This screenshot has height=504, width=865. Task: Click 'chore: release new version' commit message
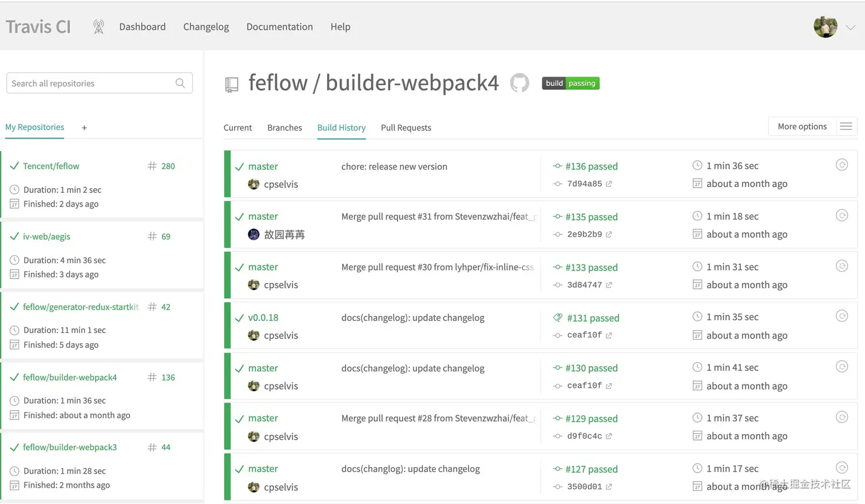[x=394, y=166]
